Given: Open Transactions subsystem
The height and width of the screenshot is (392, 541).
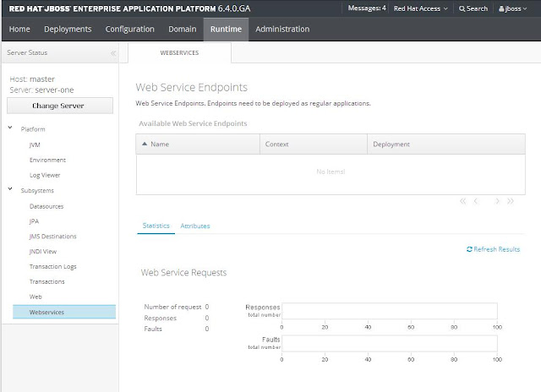Looking at the screenshot, I should coord(47,281).
